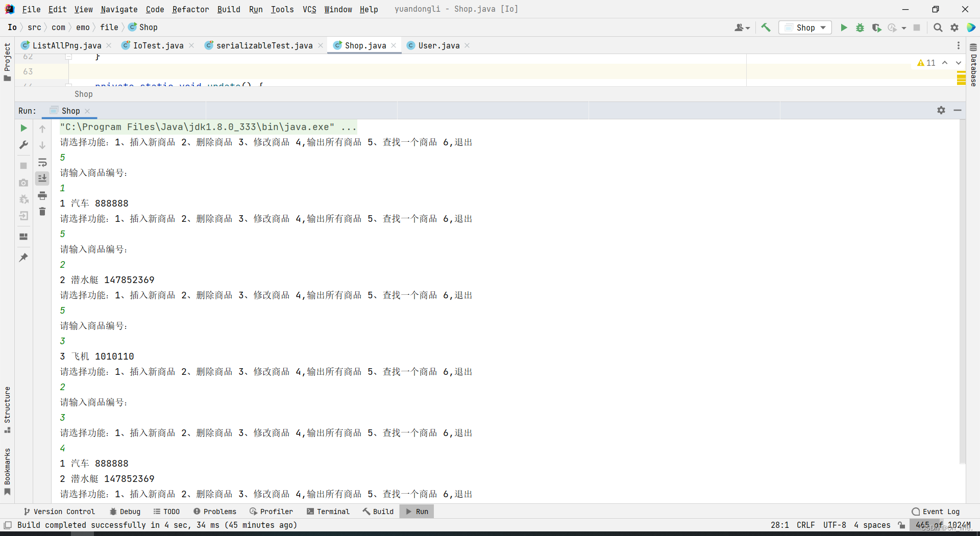This screenshot has height=536, width=980.
Task: Click the file breadcrumb
Action: coord(109,28)
